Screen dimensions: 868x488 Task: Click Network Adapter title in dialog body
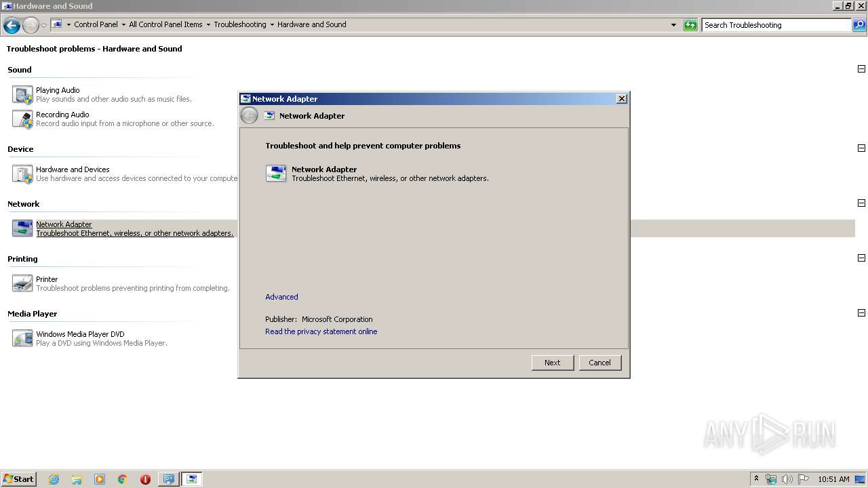click(x=324, y=169)
